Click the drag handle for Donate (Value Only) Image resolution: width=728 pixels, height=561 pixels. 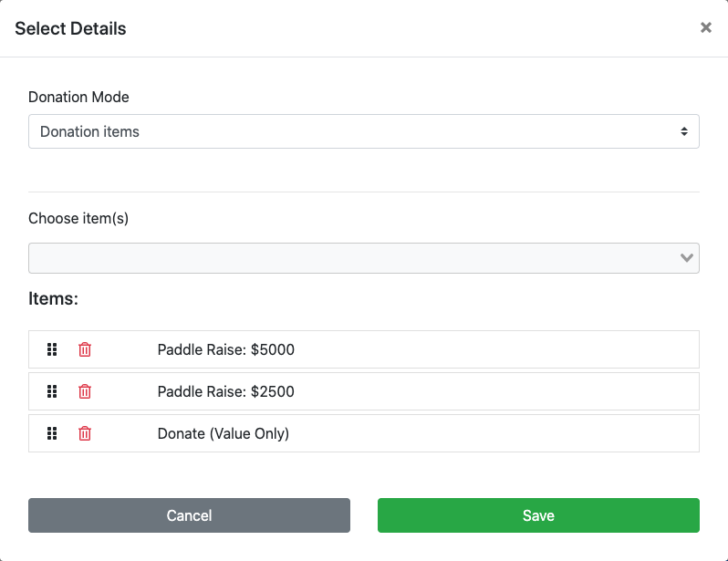coord(52,433)
